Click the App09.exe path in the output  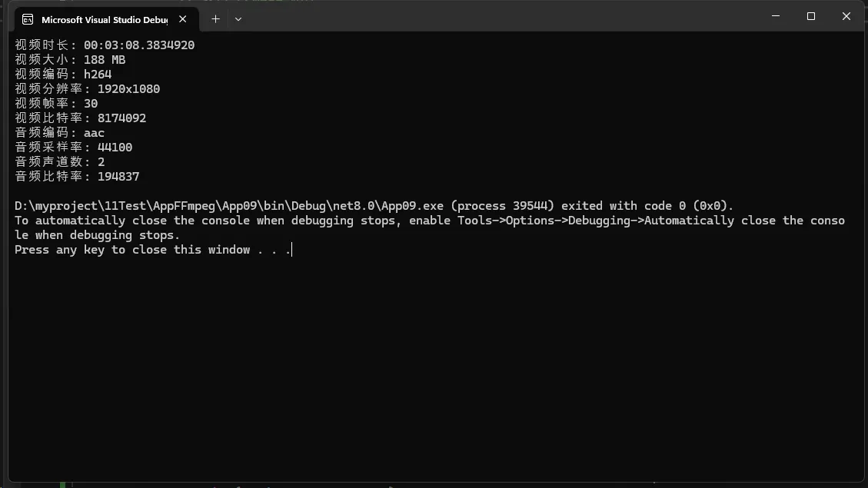[x=229, y=206]
